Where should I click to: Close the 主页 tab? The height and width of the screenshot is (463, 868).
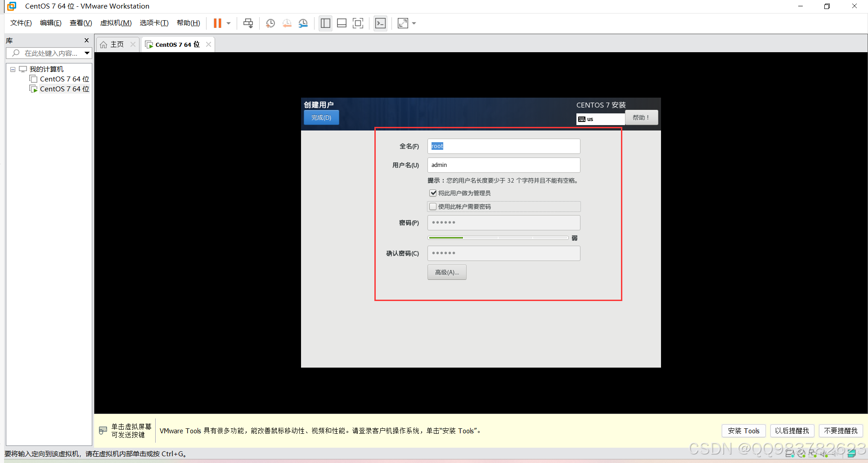[133, 44]
